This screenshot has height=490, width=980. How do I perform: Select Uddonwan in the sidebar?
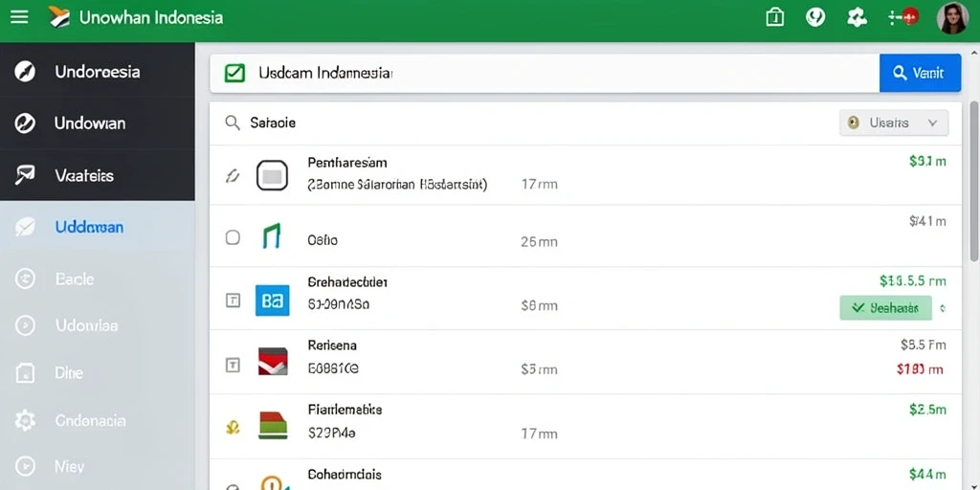pyautogui.click(x=98, y=227)
